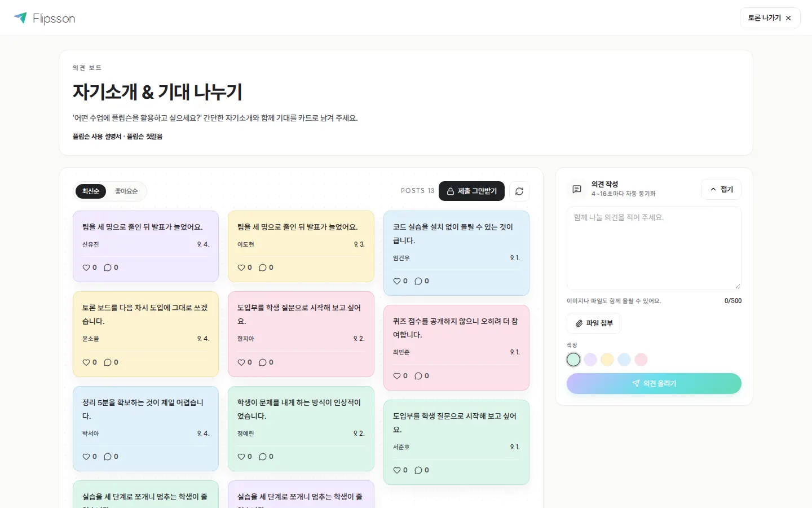The image size is (812, 508).
Task: Switch to 최신순 sorting
Action: pos(91,191)
